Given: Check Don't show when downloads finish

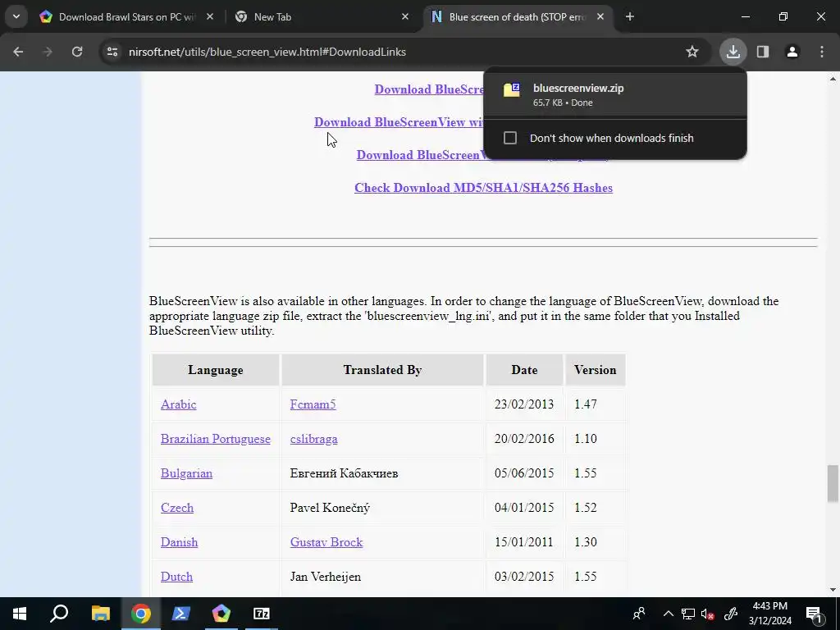Looking at the screenshot, I should (510, 138).
